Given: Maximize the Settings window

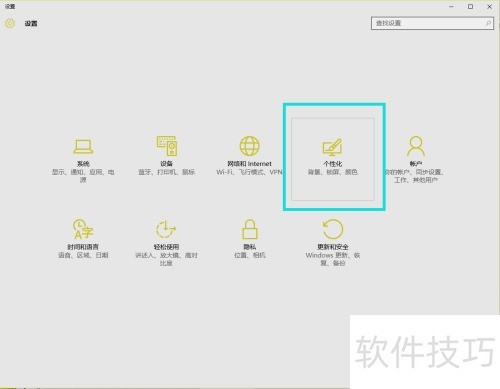Looking at the screenshot, I should (470, 7).
